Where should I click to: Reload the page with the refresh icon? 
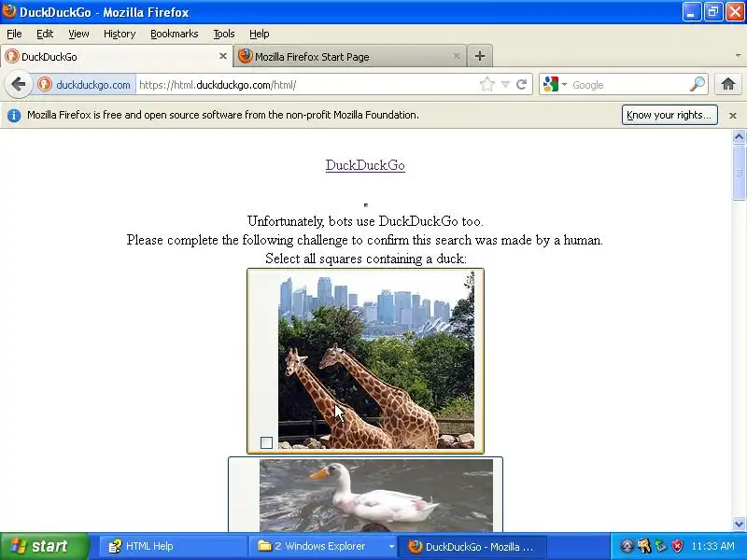[522, 85]
